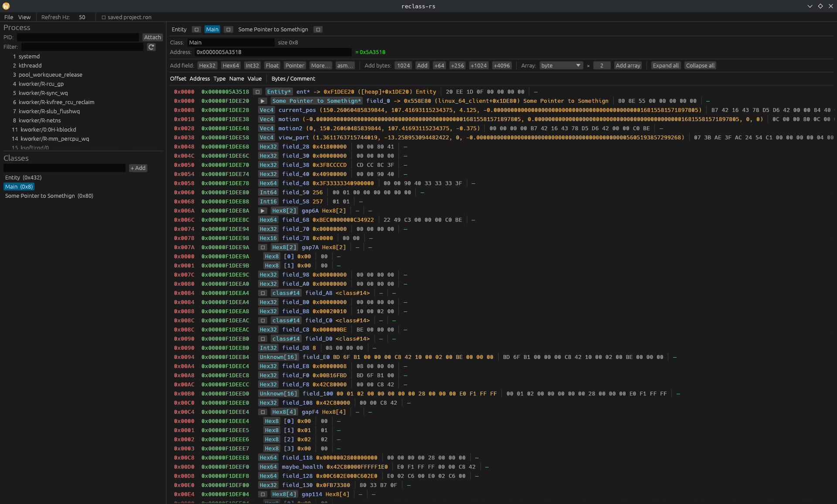837x504 pixels.
Task: Select the Entity (0x432) class
Action: (24, 178)
